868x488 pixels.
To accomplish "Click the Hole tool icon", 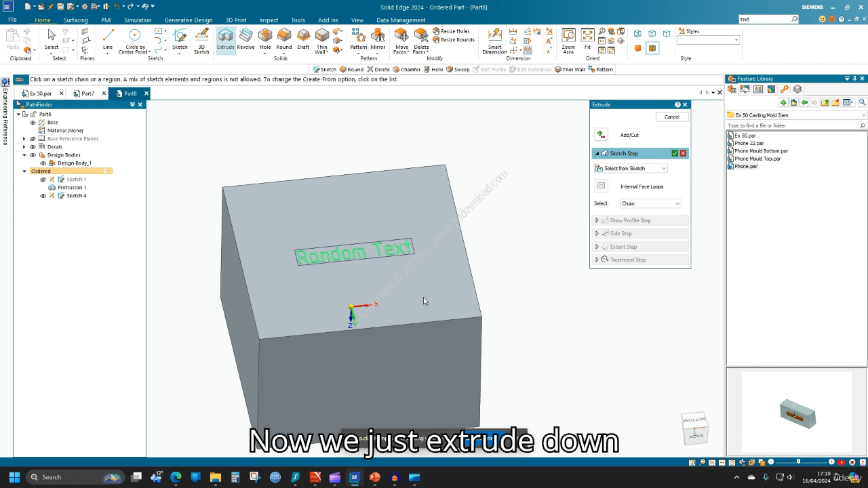I will click(265, 39).
